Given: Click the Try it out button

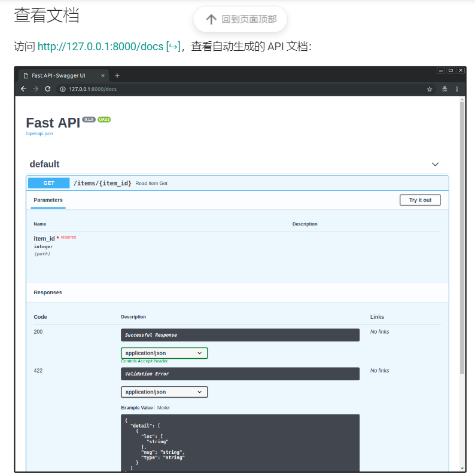Looking at the screenshot, I should coord(420,200).
